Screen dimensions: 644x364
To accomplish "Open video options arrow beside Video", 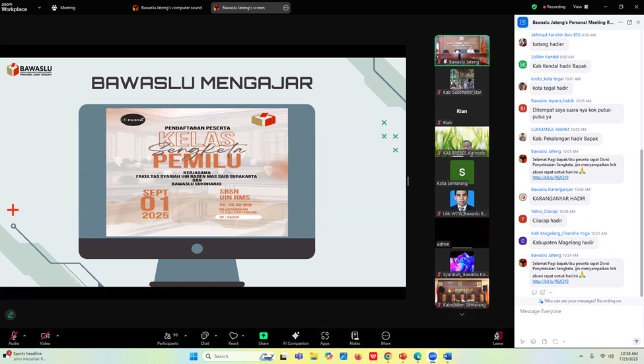I will 57,336.
